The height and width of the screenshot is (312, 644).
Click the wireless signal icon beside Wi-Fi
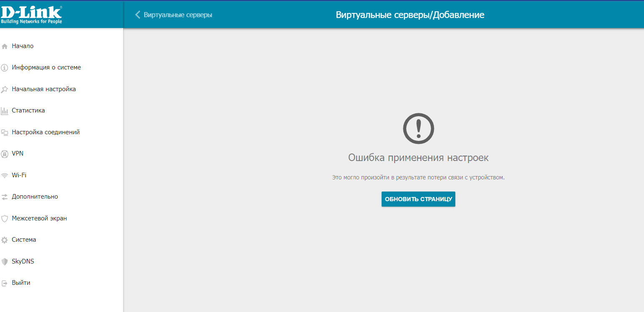[5, 176]
